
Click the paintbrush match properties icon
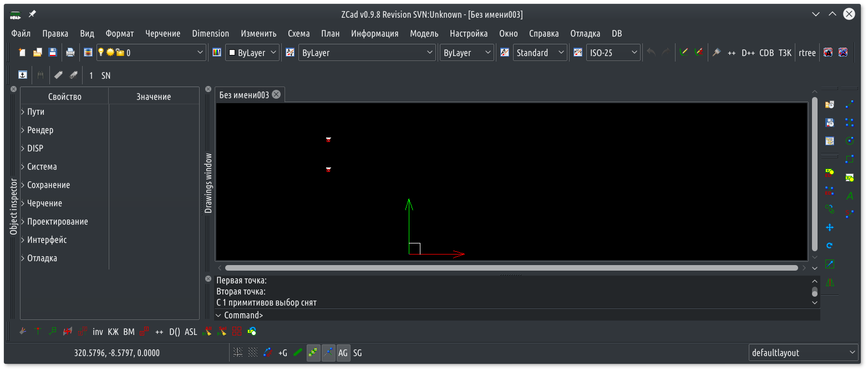(x=716, y=53)
